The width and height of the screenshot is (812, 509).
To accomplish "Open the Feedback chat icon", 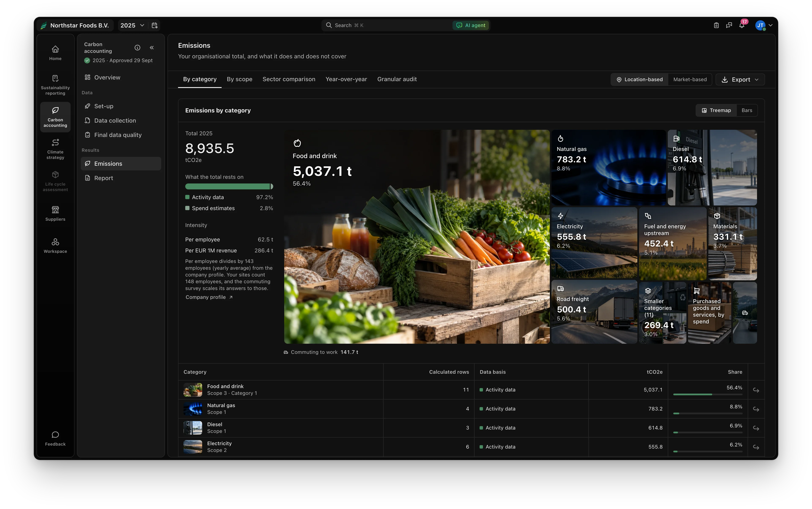I will (55, 439).
